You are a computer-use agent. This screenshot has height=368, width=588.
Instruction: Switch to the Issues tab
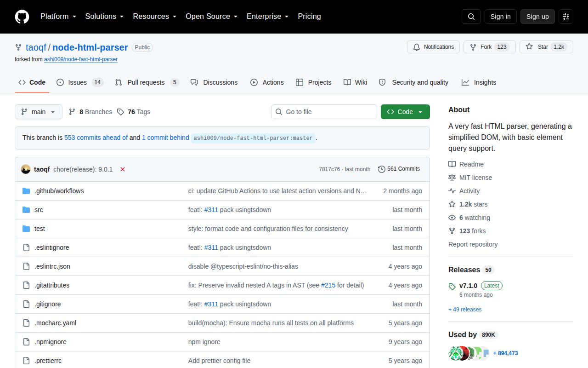[x=79, y=82]
